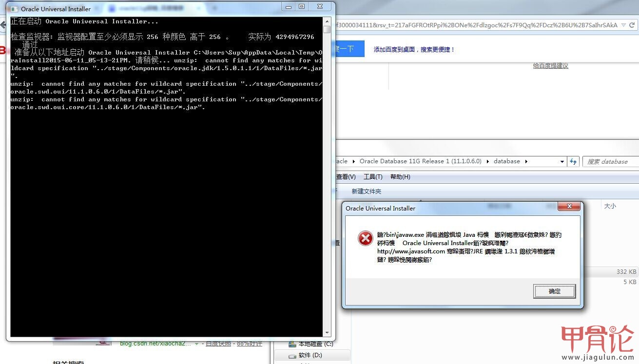This screenshot has height=364, width=639.
Task: Click 大小 column header in Explorer
Action: pyautogui.click(x=610, y=206)
